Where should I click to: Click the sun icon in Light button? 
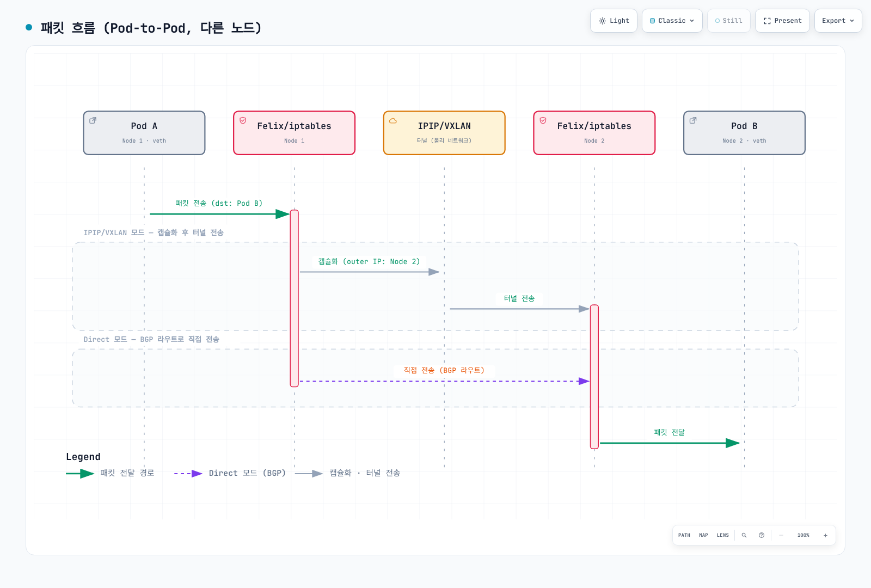602,21
